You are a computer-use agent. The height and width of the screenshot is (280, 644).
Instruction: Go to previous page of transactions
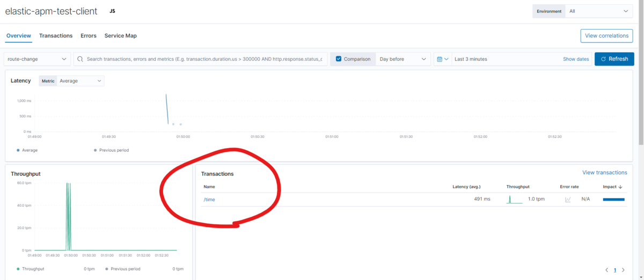pos(607,270)
